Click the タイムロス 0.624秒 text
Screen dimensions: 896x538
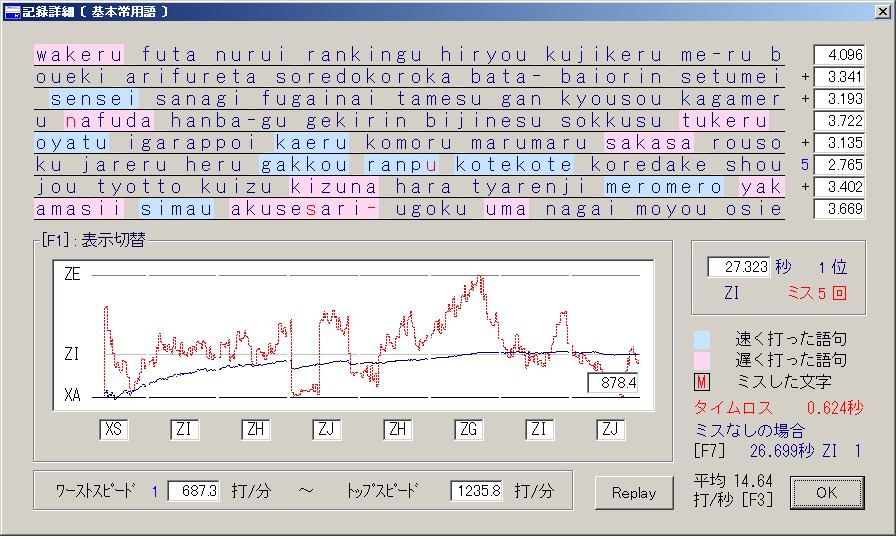pyautogui.click(x=778, y=408)
